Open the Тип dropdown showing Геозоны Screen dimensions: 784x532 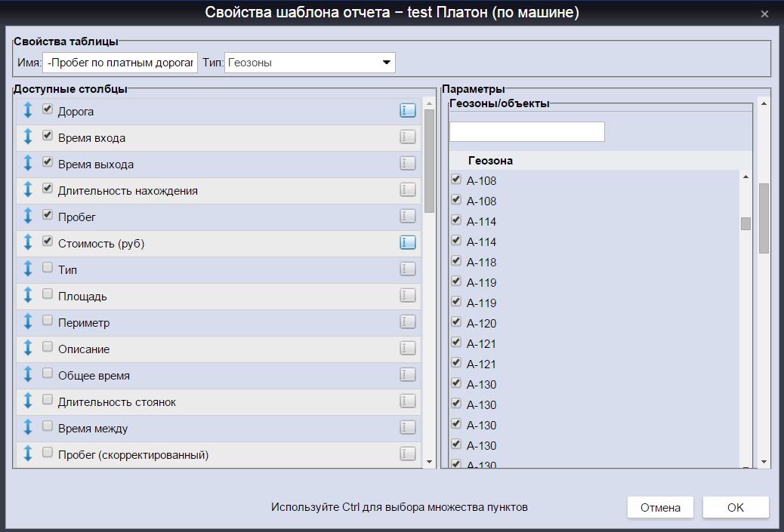(310, 63)
